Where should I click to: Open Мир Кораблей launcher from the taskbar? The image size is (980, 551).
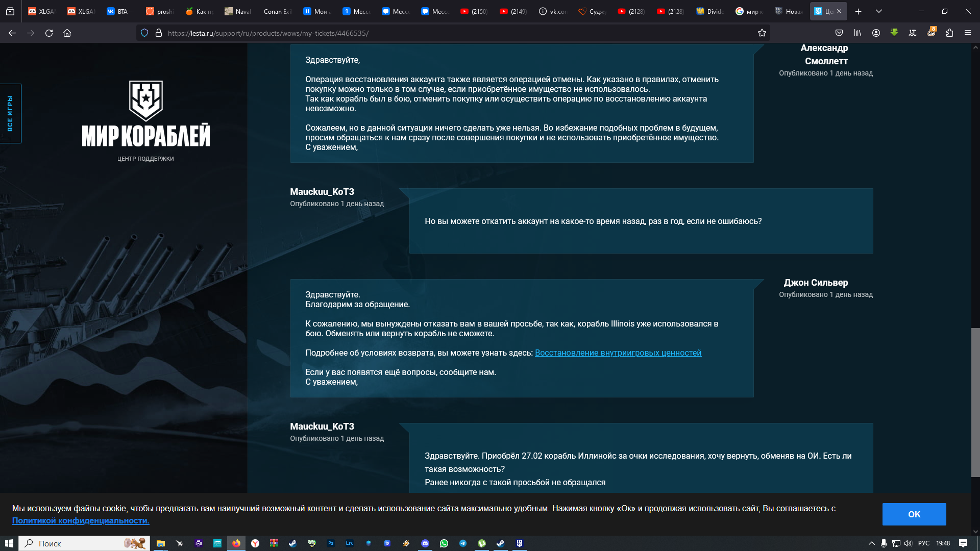(x=520, y=543)
